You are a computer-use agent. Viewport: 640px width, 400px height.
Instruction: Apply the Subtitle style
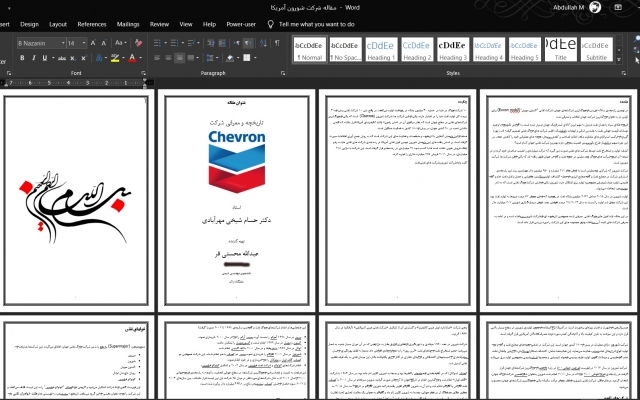click(596, 50)
